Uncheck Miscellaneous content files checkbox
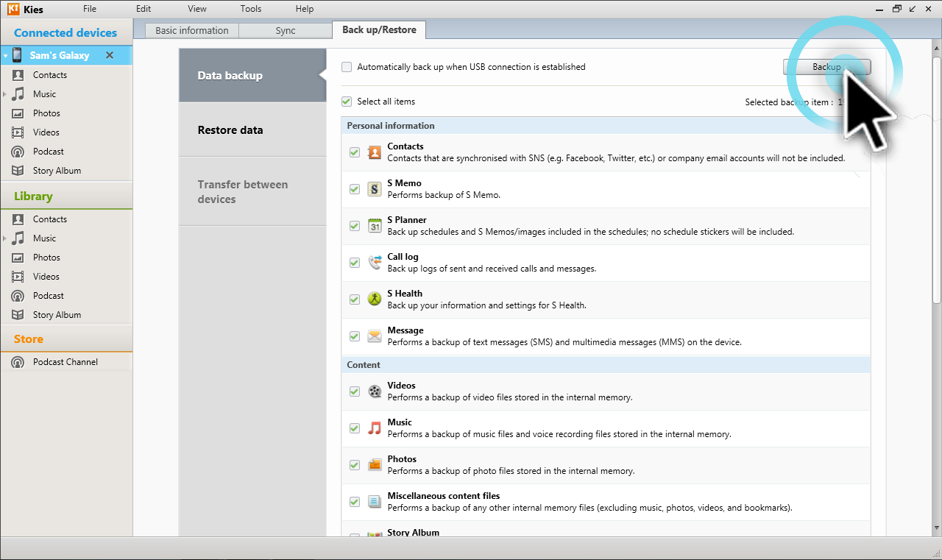The height and width of the screenshot is (560, 942). point(355,502)
